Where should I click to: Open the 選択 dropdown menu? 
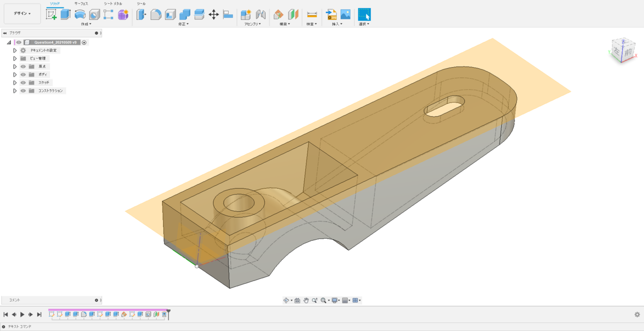click(x=364, y=24)
